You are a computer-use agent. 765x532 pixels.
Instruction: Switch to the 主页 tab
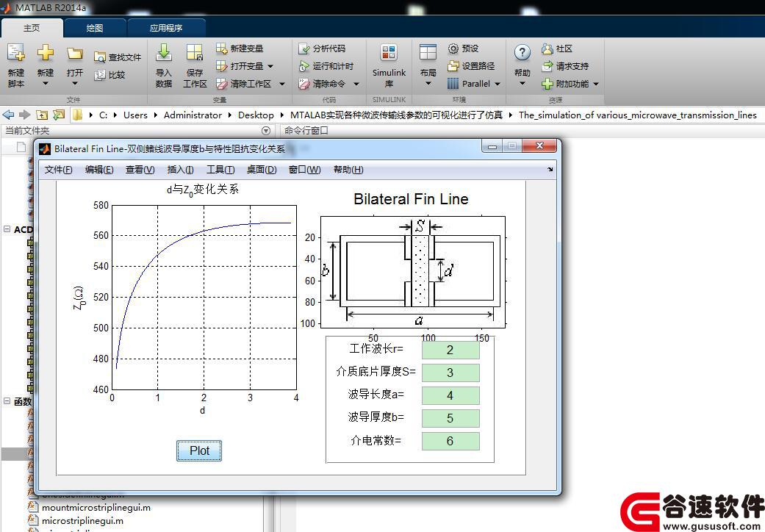[x=32, y=28]
